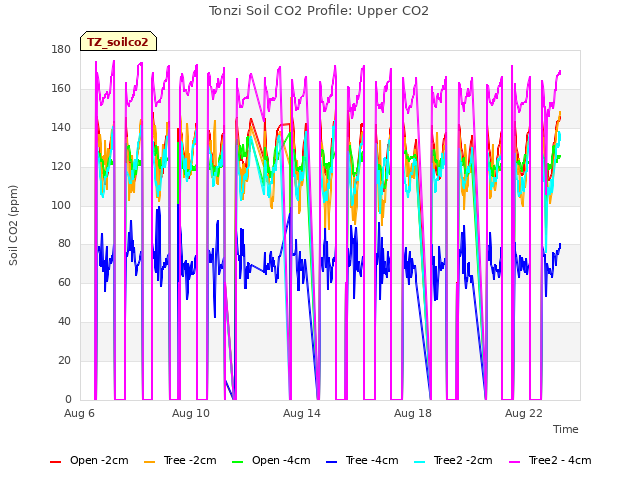Click the 80 y-axis tick value
This screenshot has height=480, width=640.
[x=64, y=244]
